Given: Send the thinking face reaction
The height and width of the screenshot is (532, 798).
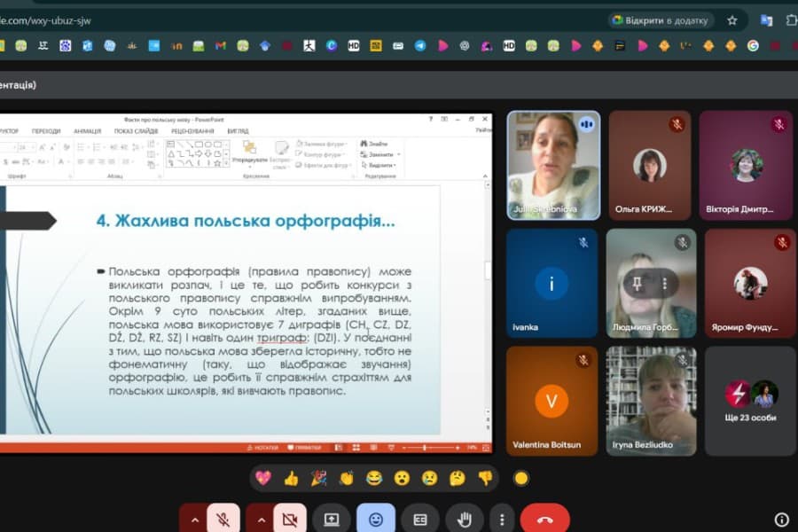Looking at the screenshot, I should point(457,478).
